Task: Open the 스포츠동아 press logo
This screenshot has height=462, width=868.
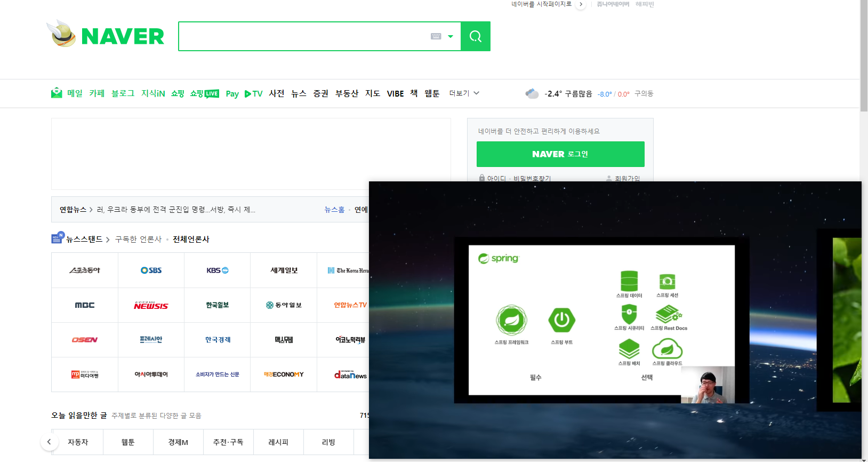Action: (85, 270)
